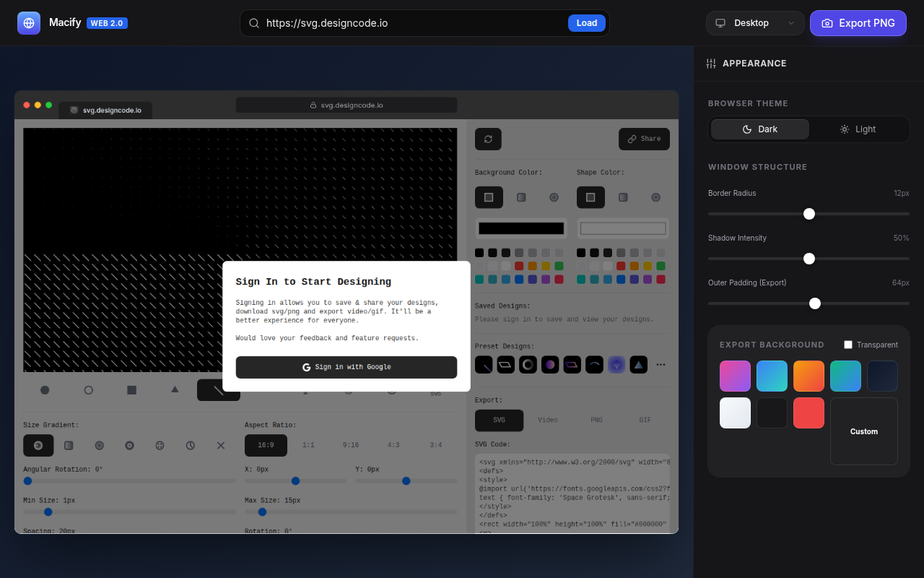Viewport: 924px width, 578px height.
Task: Click the mock browser address bar
Action: tap(346, 105)
